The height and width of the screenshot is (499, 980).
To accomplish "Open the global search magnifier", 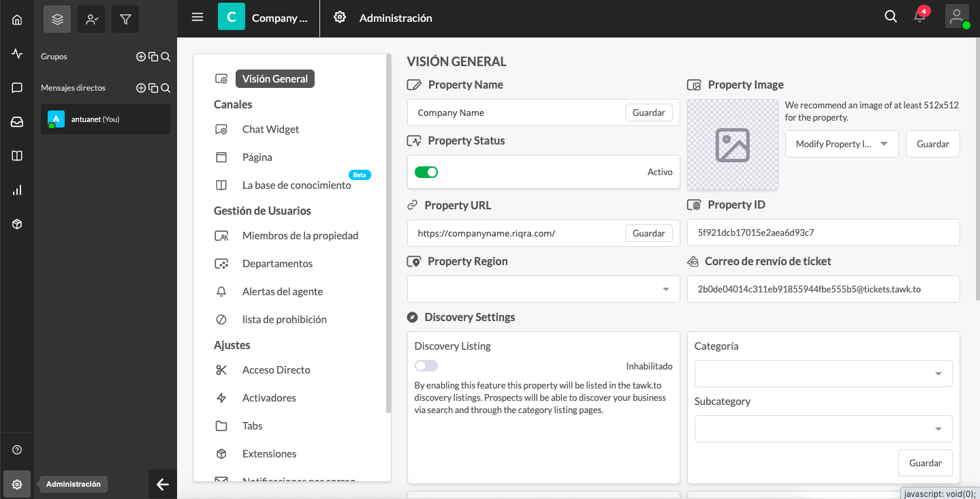I will 891,17.
